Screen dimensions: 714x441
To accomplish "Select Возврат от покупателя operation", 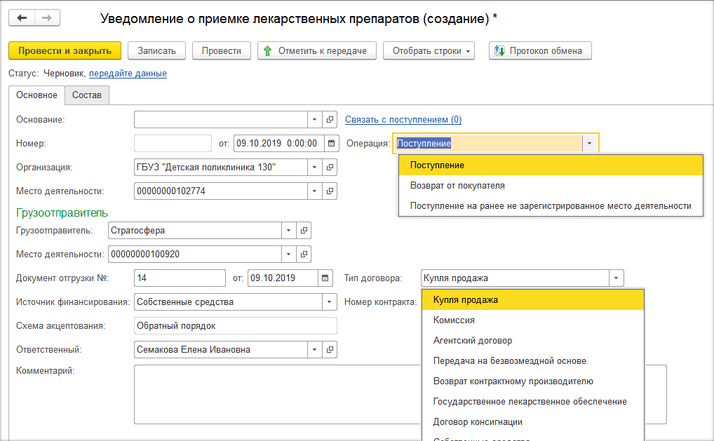I will point(457,185).
